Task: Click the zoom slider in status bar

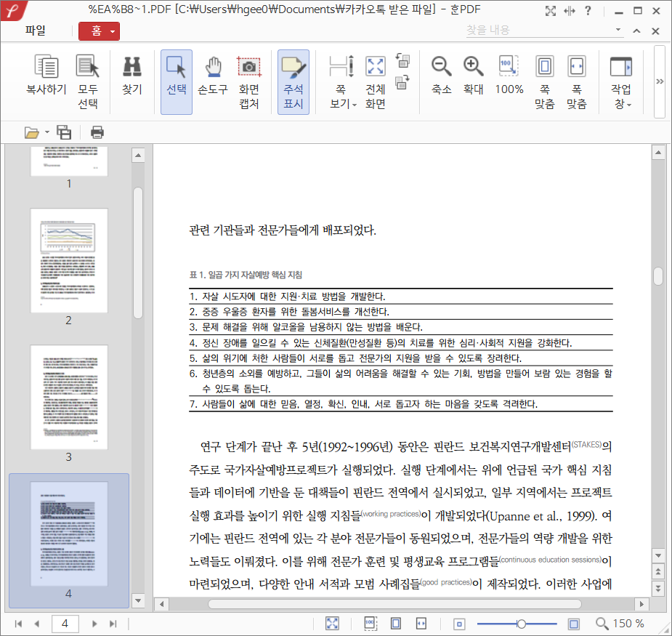Action: (x=521, y=624)
